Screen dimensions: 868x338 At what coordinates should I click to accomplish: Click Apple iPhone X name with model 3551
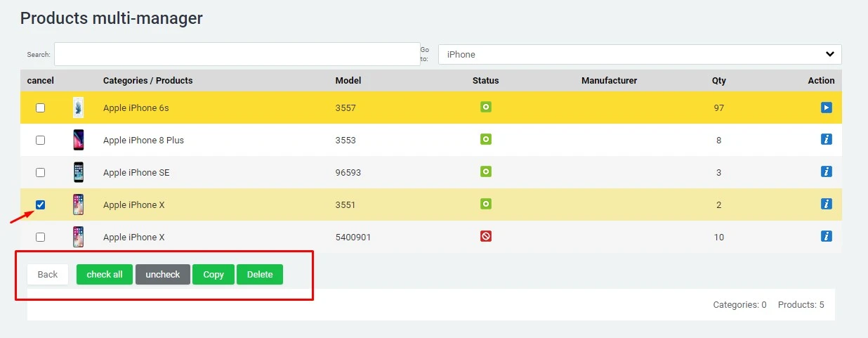(133, 204)
